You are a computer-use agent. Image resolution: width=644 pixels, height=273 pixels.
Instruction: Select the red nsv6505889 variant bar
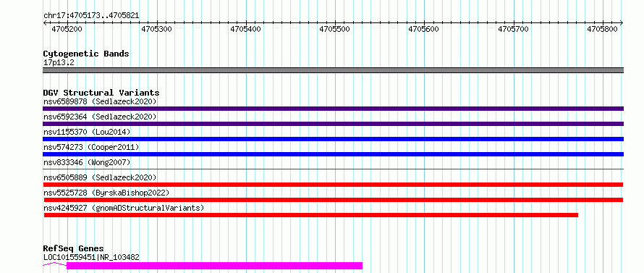pyautogui.click(x=333, y=185)
